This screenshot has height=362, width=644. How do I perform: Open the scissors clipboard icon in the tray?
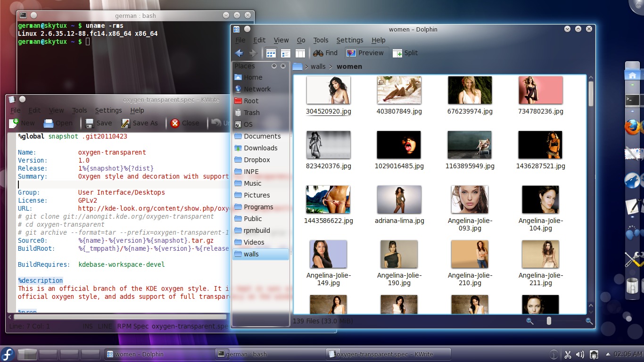[x=568, y=354]
